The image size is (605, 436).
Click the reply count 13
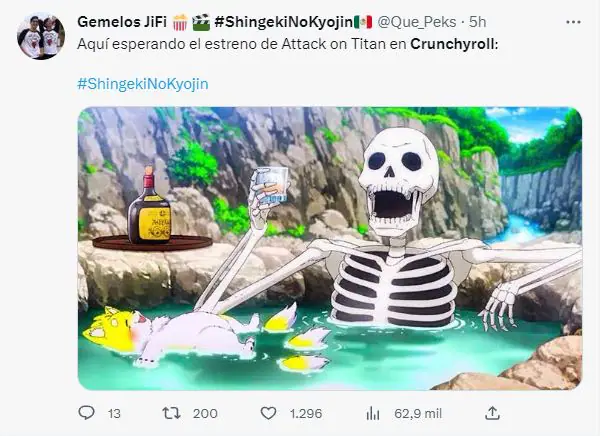(x=113, y=413)
